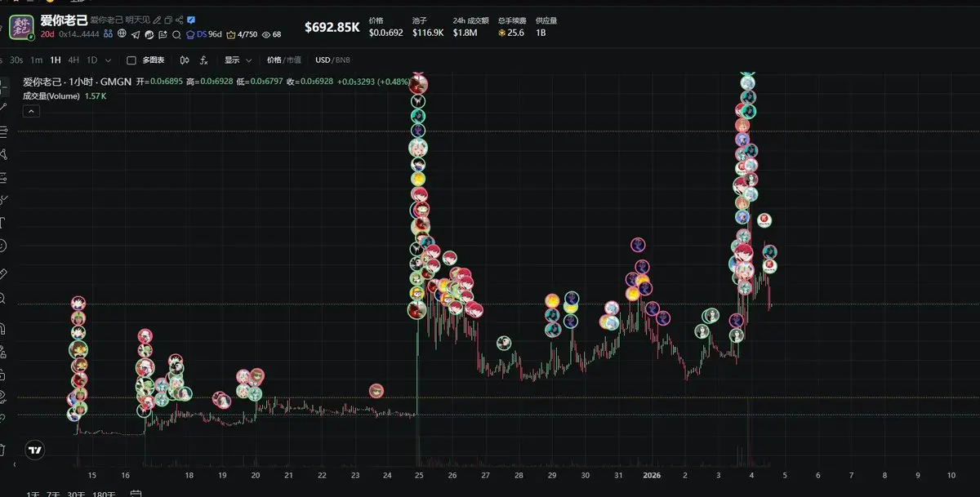Click the 价格 $0.0₅692 price value

tap(385, 33)
